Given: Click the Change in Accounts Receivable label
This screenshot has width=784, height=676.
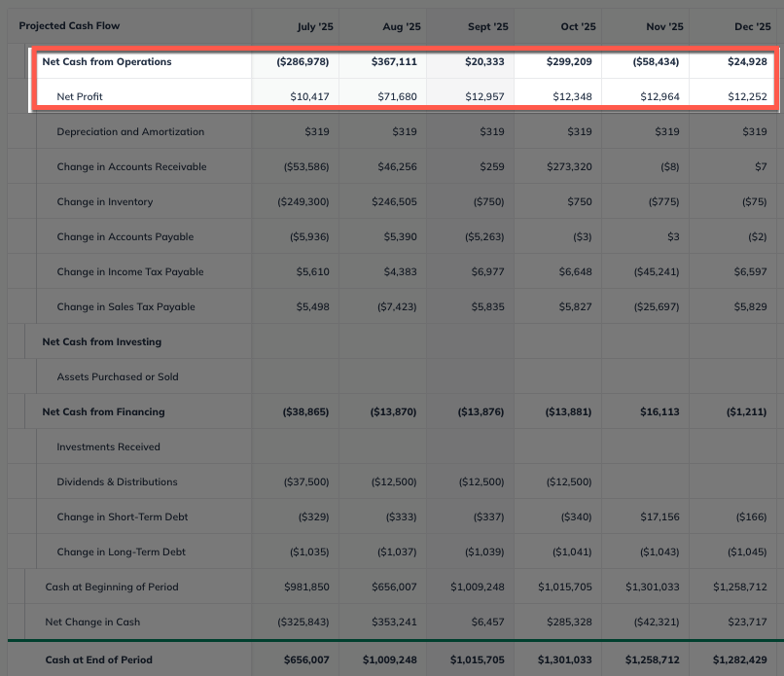Looking at the screenshot, I should [131, 166].
